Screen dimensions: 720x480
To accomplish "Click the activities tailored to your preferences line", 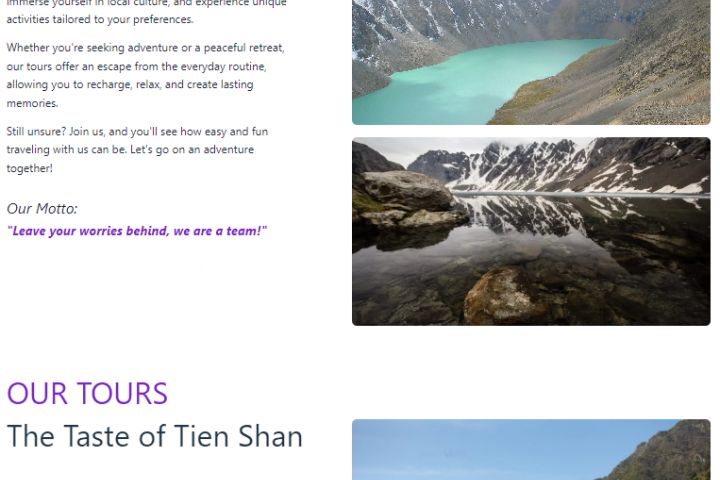I will pos(100,19).
